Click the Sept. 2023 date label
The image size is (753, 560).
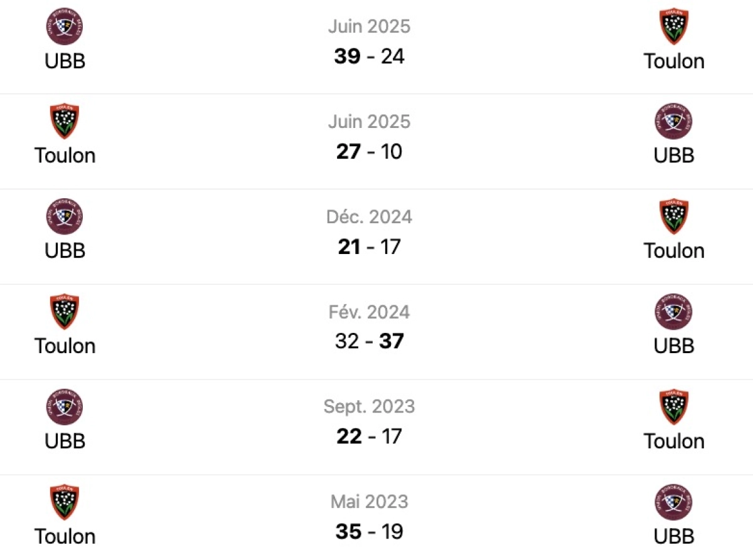369,406
